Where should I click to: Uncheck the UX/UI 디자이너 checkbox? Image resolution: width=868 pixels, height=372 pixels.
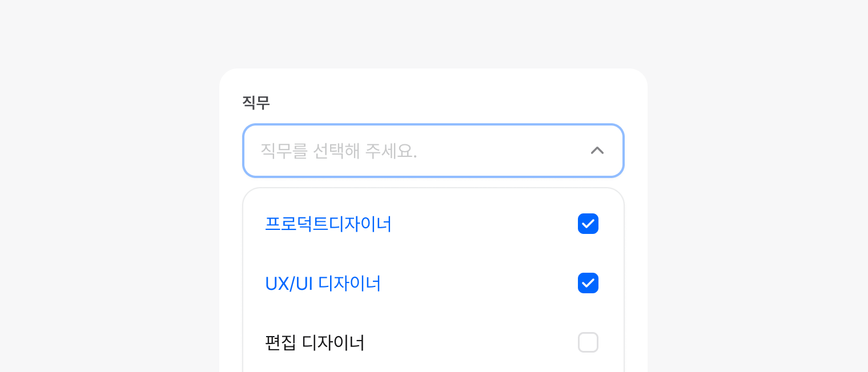coord(588,283)
